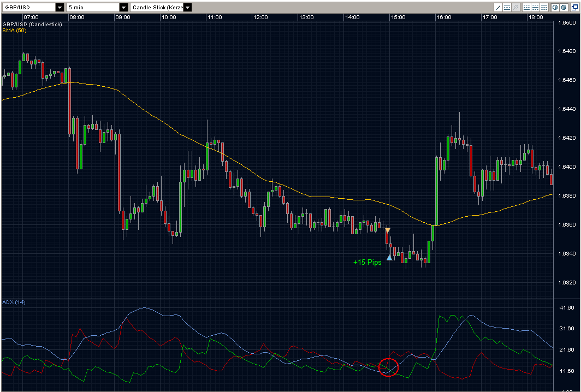Click the blue exit marker triangle
This screenshot has height=392, width=581.
tap(389, 258)
